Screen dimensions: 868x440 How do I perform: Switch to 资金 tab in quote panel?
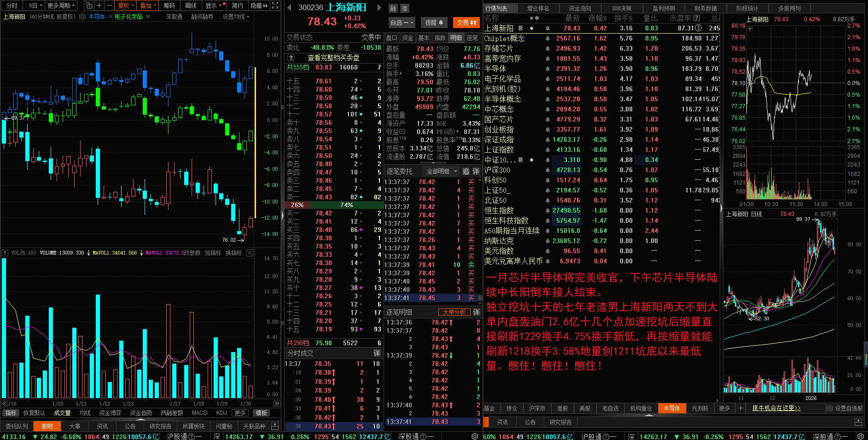[x=408, y=38]
